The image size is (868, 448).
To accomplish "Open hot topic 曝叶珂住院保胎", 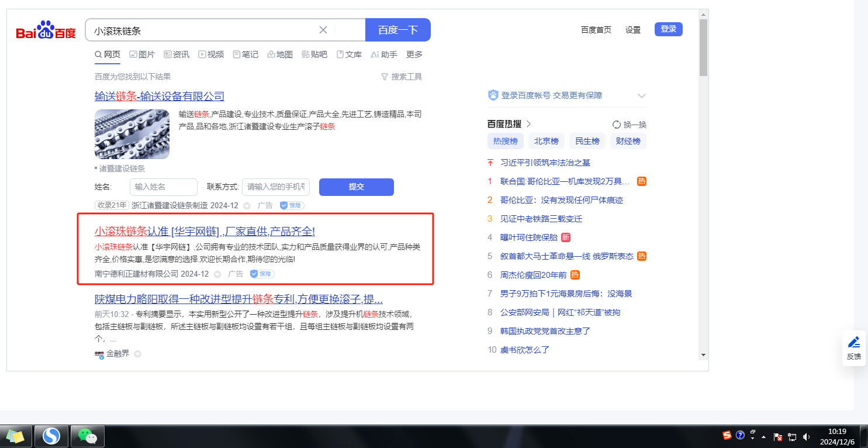I will pyautogui.click(x=529, y=237).
